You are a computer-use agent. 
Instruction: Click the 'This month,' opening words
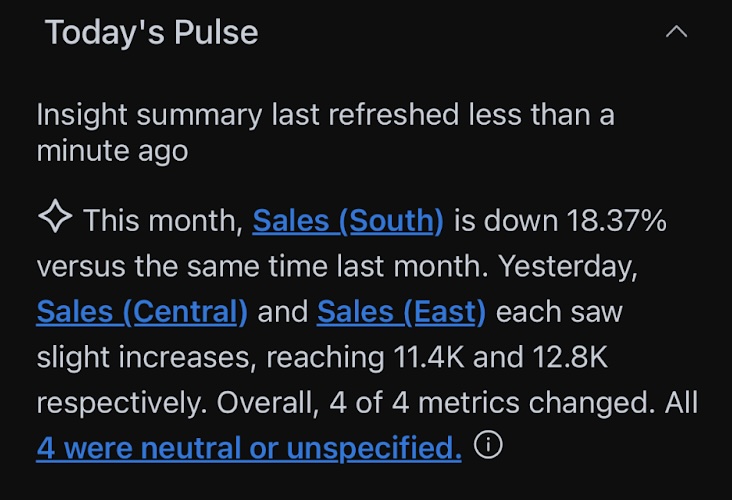(x=163, y=220)
